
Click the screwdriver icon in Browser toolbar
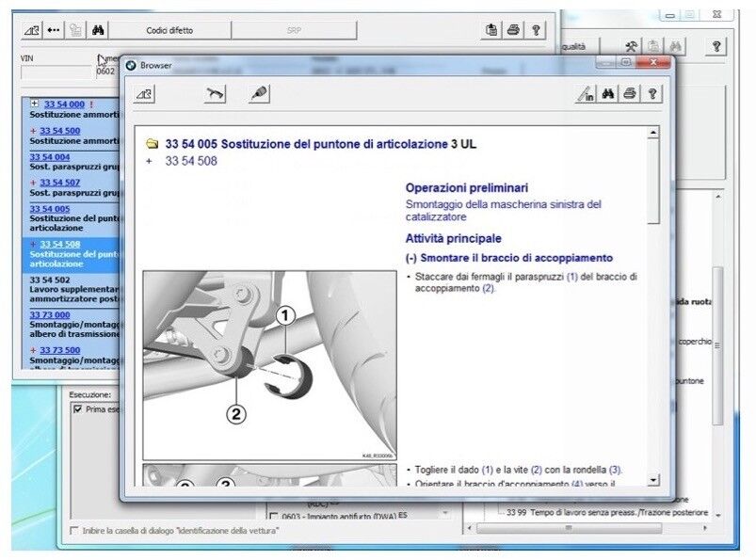[259, 94]
